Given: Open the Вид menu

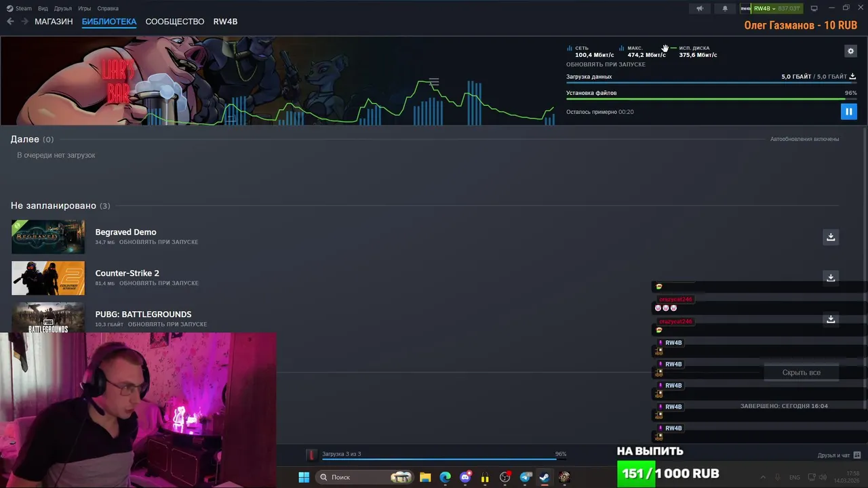Looking at the screenshot, I should [x=43, y=8].
